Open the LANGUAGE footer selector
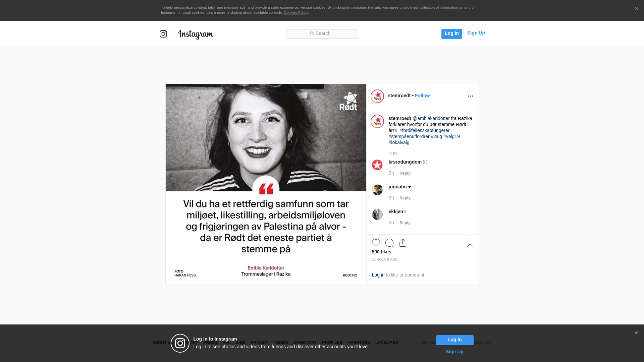The height and width of the screenshot is (362, 644). (387, 343)
